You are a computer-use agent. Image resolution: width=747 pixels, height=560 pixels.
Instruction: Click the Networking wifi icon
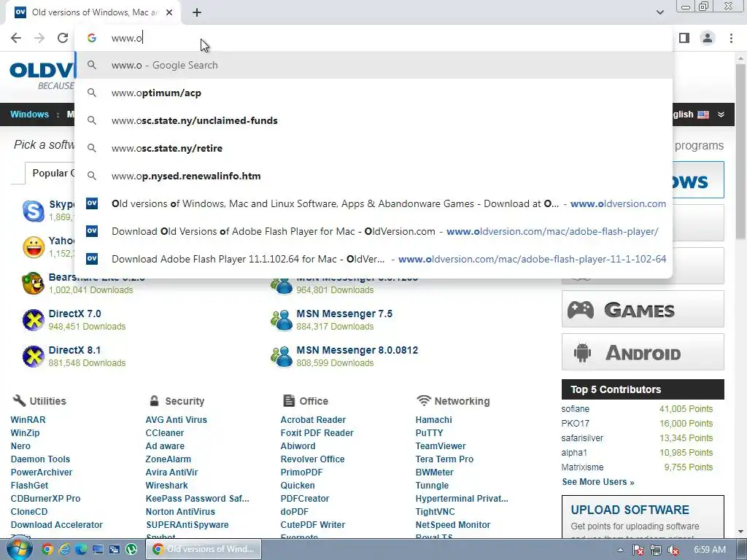pyautogui.click(x=424, y=400)
